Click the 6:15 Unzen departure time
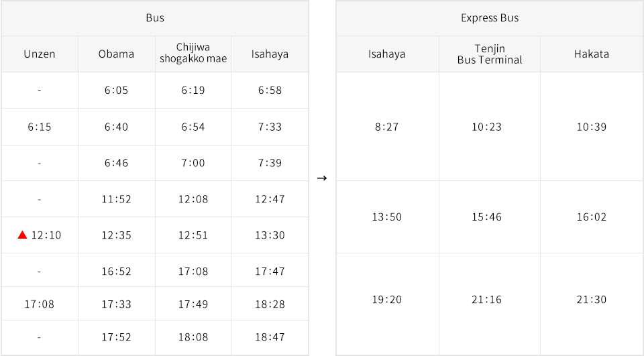 pos(40,127)
